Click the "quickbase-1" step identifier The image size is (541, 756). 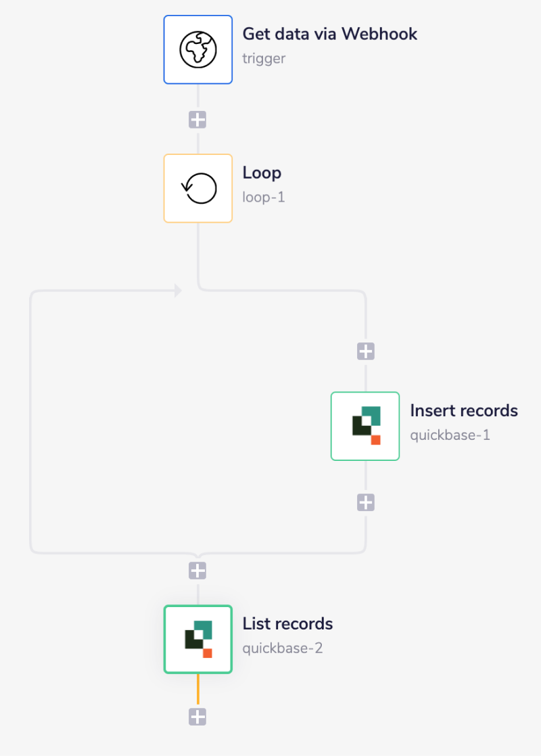tap(450, 435)
